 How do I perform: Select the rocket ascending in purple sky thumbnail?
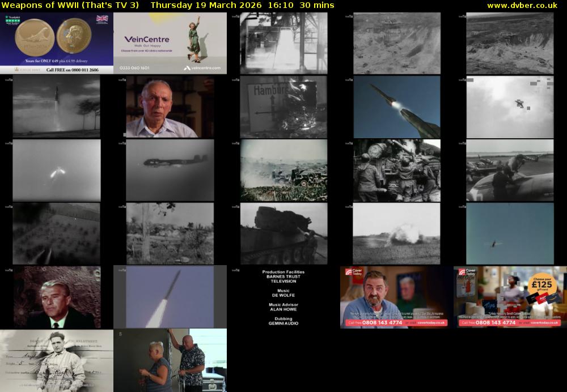(x=170, y=297)
